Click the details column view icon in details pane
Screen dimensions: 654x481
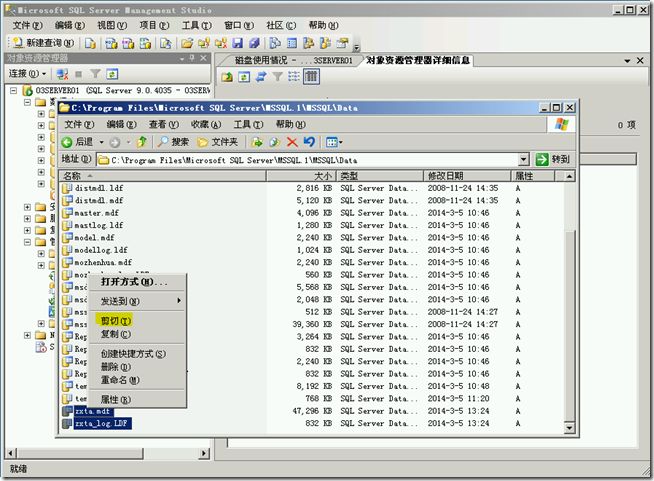(x=311, y=77)
